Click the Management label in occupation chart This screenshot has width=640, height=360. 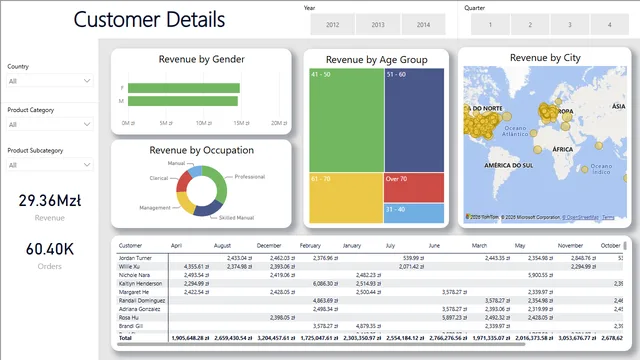click(155, 208)
